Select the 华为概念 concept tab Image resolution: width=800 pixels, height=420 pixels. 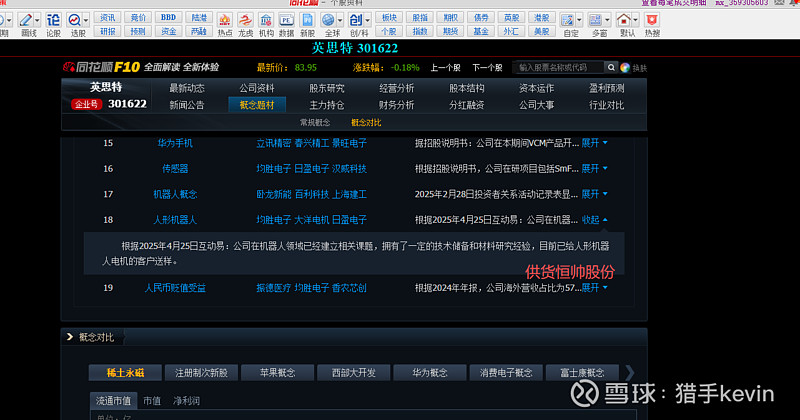click(x=430, y=373)
